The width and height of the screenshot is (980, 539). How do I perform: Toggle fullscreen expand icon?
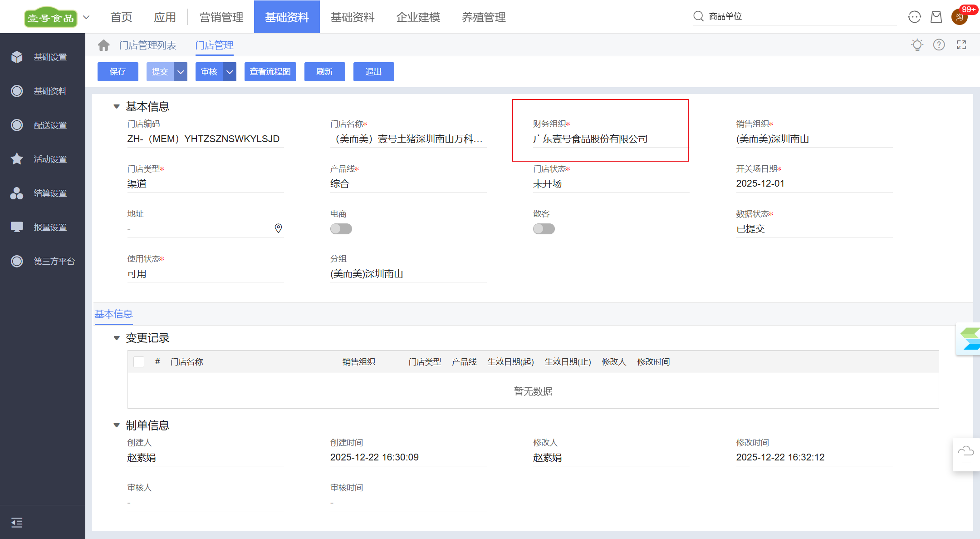tap(961, 45)
